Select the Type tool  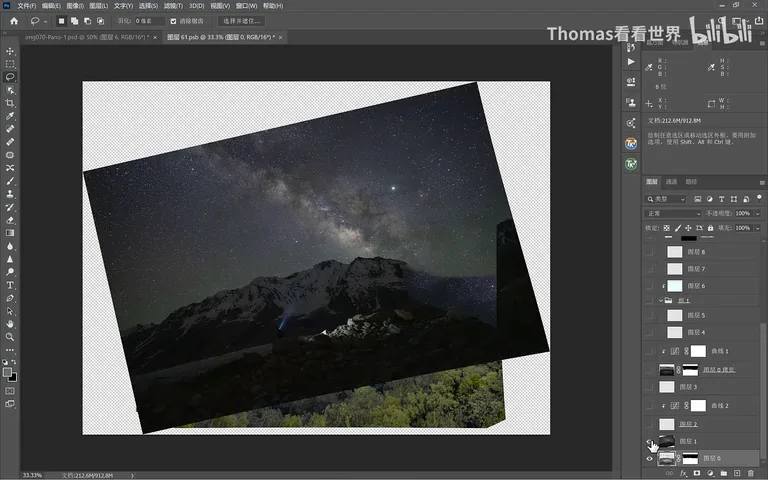point(10,285)
